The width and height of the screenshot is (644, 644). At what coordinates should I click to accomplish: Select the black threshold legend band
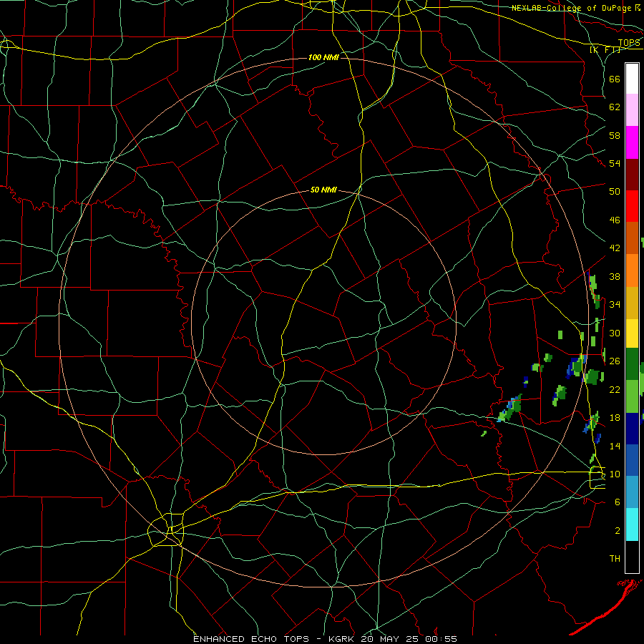[x=632, y=557]
